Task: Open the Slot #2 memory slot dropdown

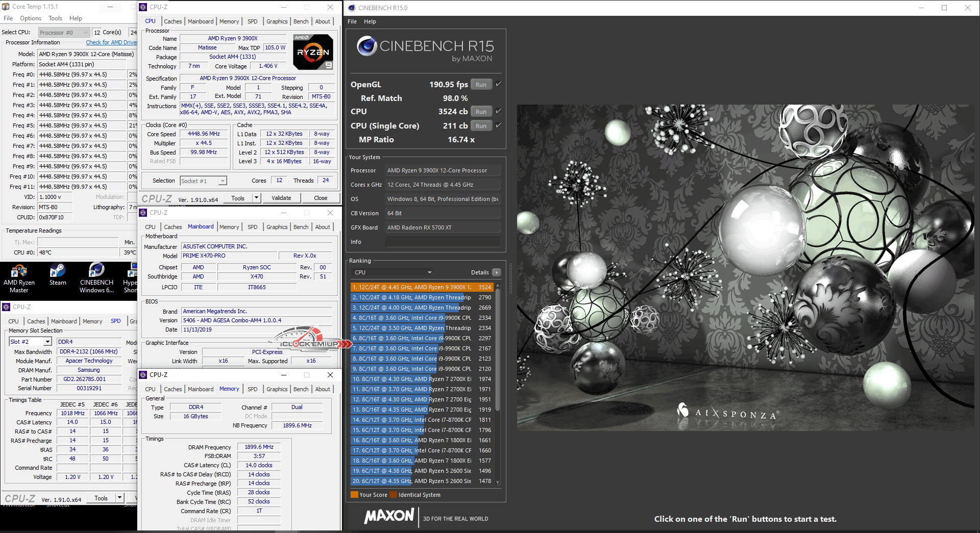Action: [47, 342]
